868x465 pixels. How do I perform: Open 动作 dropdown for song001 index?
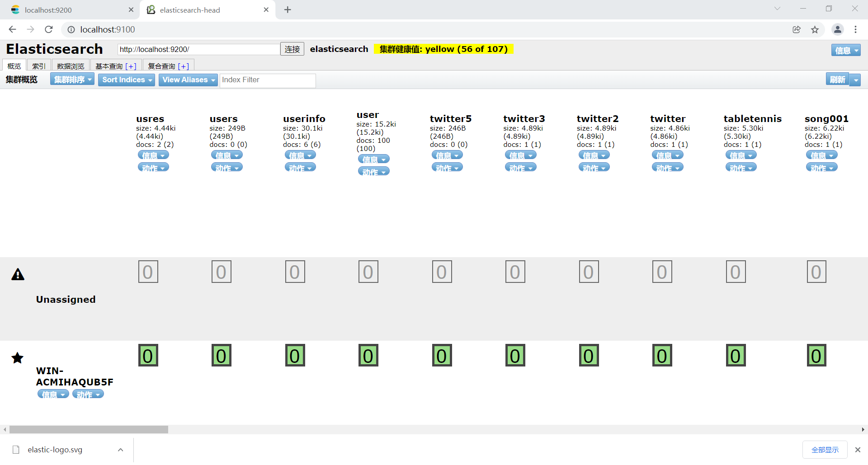(822, 167)
